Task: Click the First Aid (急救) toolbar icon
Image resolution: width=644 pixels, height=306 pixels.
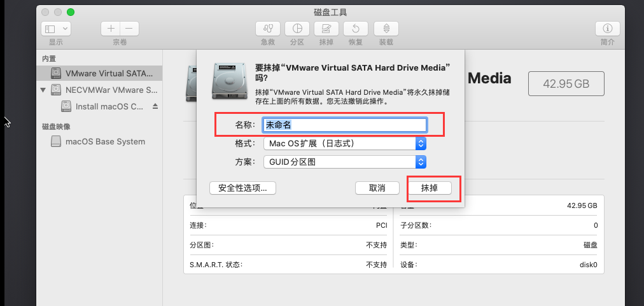Action: click(x=268, y=29)
